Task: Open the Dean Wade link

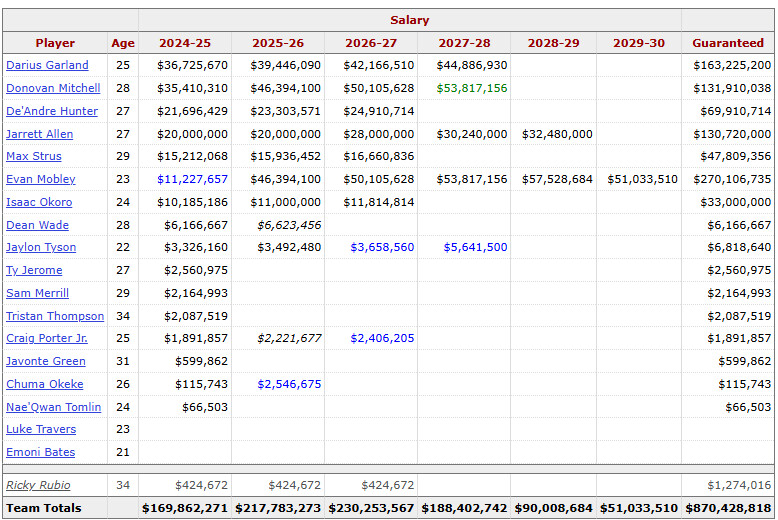Action: pos(37,225)
